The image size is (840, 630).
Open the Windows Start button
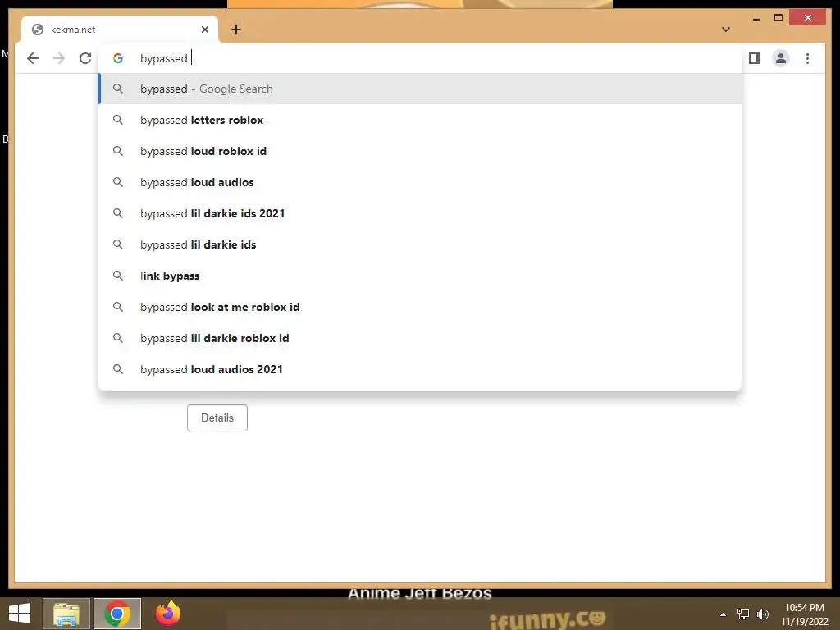click(x=20, y=614)
